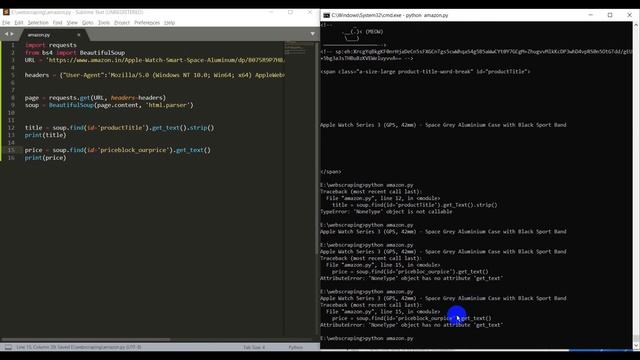The width and height of the screenshot is (640, 360).
Task: Open the Project menu
Action: [122, 22]
